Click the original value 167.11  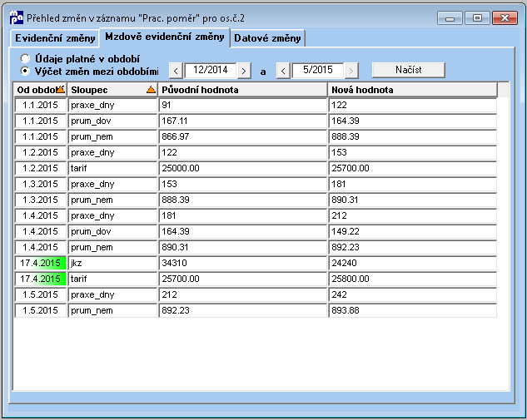point(242,121)
